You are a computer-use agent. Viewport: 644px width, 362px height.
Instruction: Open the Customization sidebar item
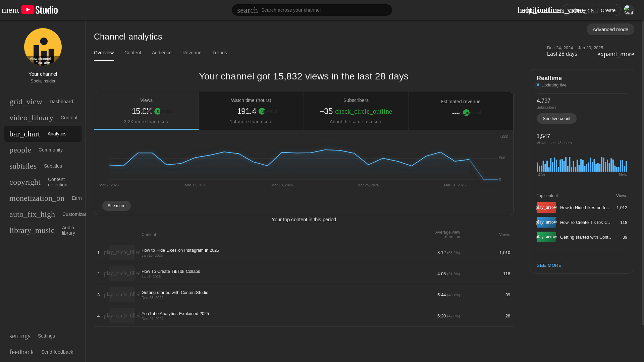coord(43,214)
